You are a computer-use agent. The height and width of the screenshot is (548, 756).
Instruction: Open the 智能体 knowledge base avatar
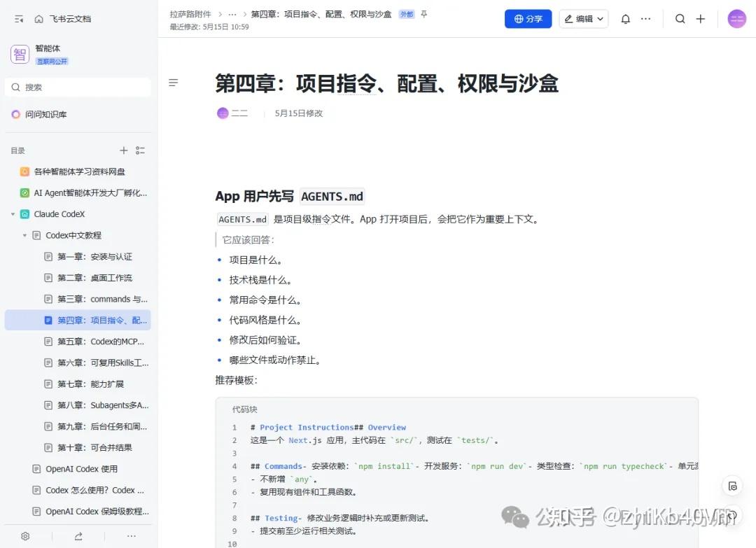pyautogui.click(x=20, y=54)
